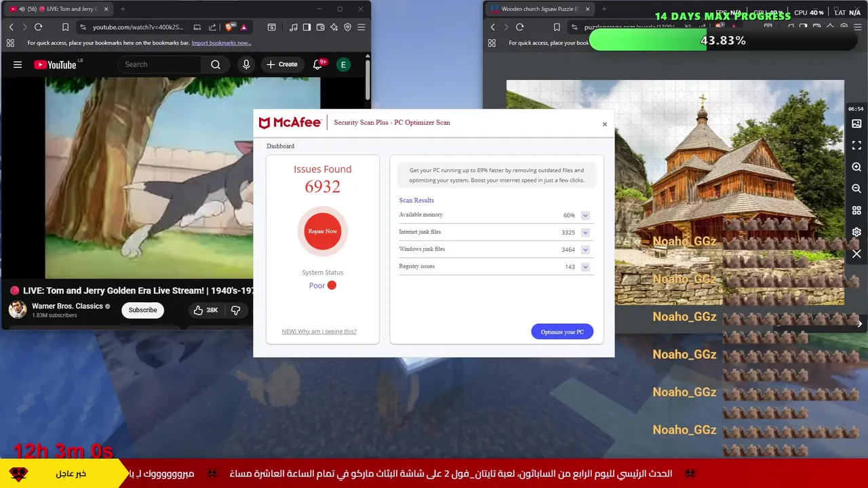Click the YouTube Create button
This screenshot has height=488, width=868.
point(282,64)
